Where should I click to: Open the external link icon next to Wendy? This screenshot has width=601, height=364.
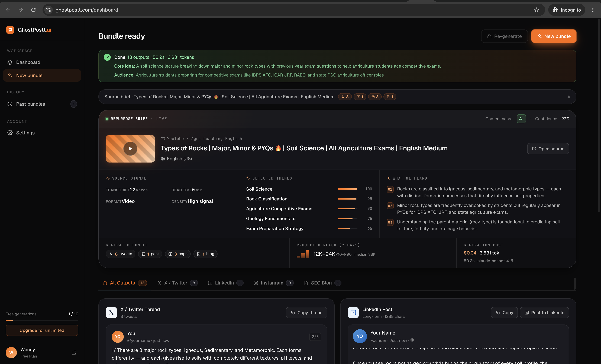74,353
